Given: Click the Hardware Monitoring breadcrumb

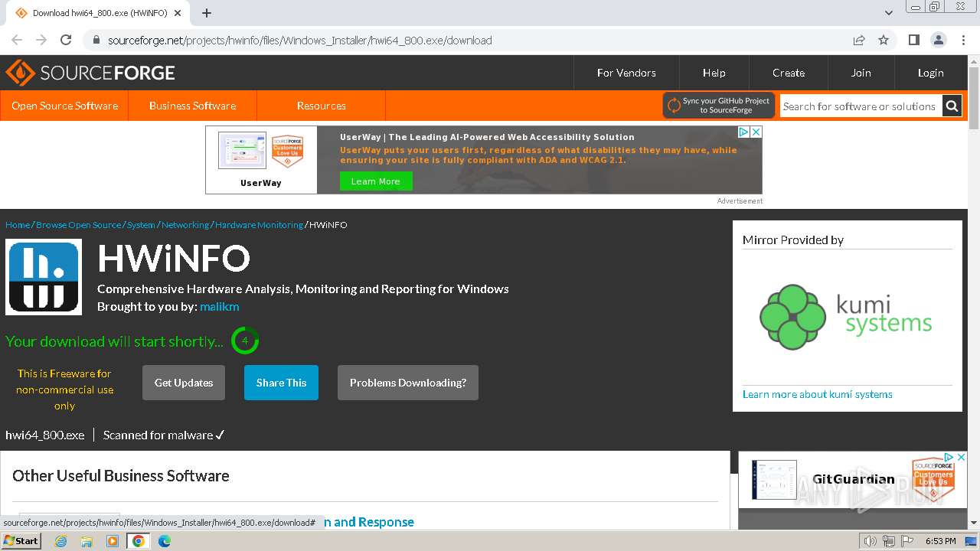Looking at the screenshot, I should click(259, 224).
